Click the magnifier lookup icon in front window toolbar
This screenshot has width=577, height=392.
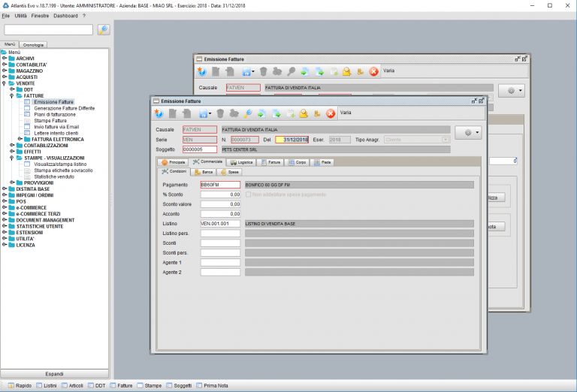pyautogui.click(x=248, y=113)
